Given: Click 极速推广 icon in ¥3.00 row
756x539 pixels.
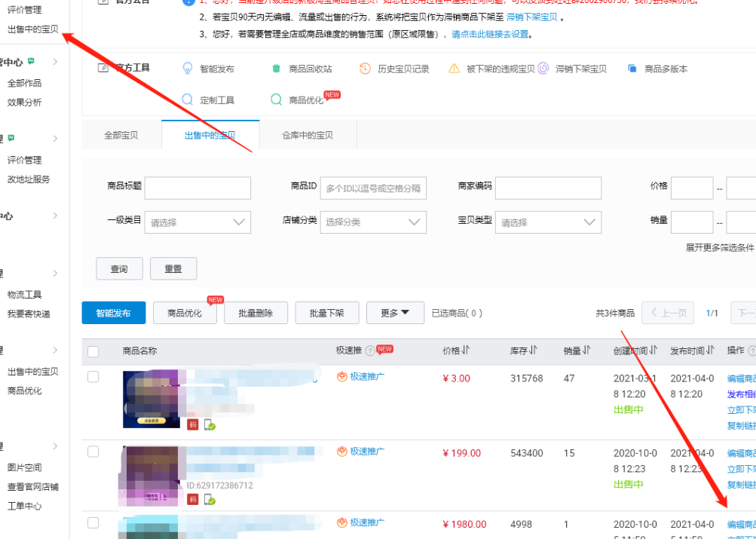Looking at the screenshot, I should [x=342, y=377].
